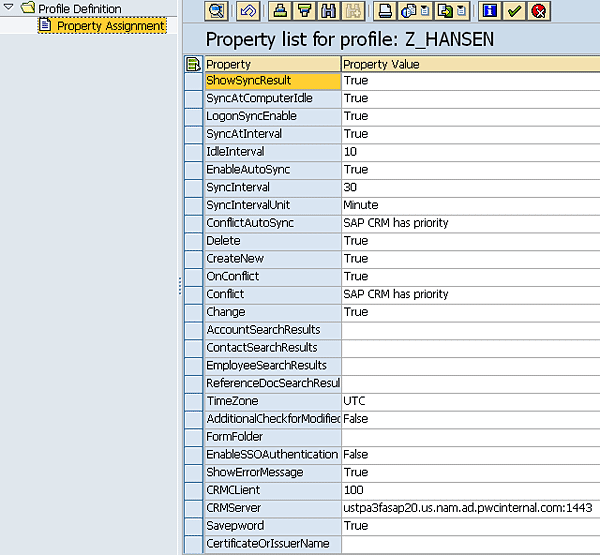Click the Views toolbar icon
The width and height of the screenshot is (600, 555).
pos(409,11)
